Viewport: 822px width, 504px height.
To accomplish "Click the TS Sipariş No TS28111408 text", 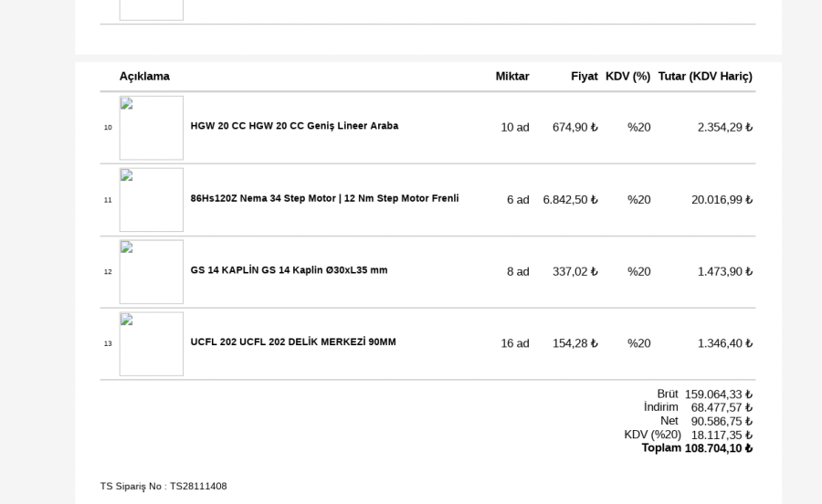I will click(x=163, y=487).
